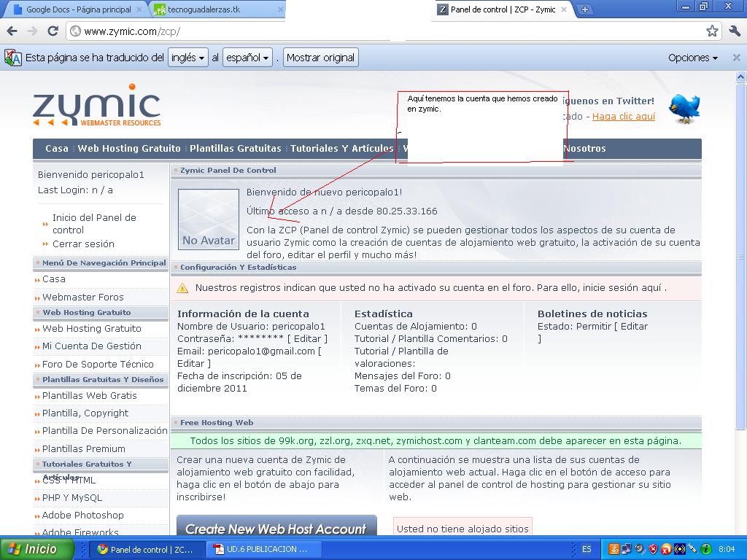Viewport: 747px width, 560px height.
Task: Click the ES language indicator in taskbar
Action: coord(587,550)
